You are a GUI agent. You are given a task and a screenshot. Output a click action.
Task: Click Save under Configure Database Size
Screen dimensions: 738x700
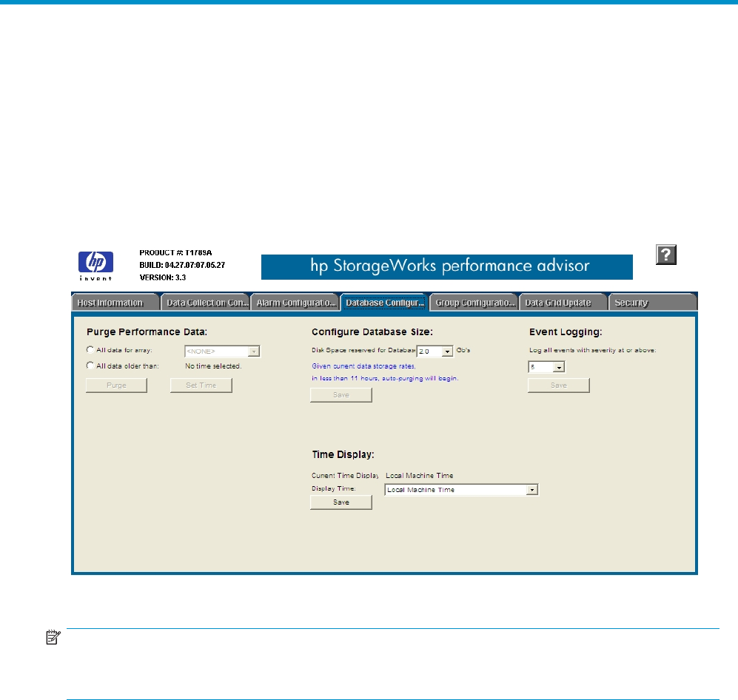341,395
